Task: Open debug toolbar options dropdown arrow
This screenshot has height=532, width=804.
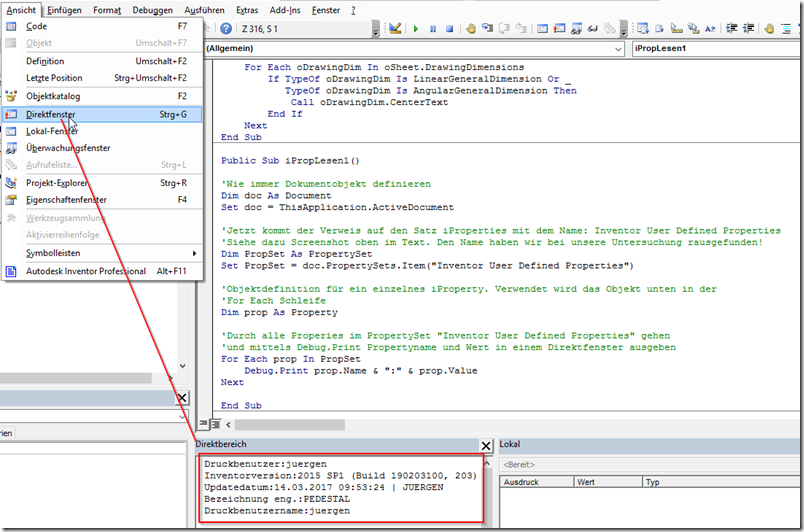Action: (624, 30)
